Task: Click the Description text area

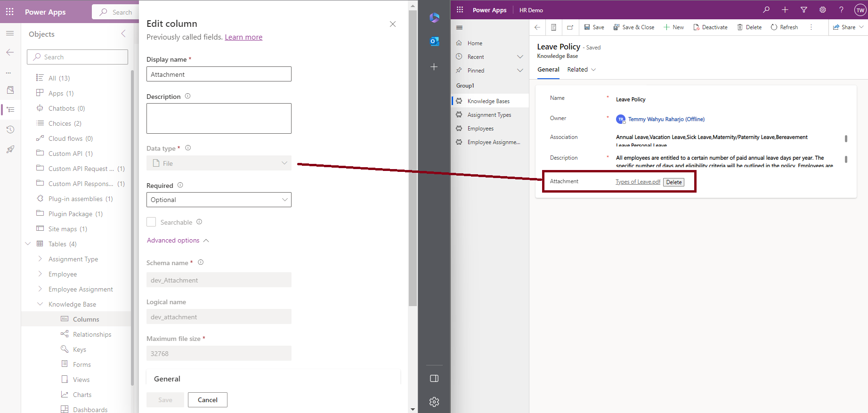Action: coord(219,118)
